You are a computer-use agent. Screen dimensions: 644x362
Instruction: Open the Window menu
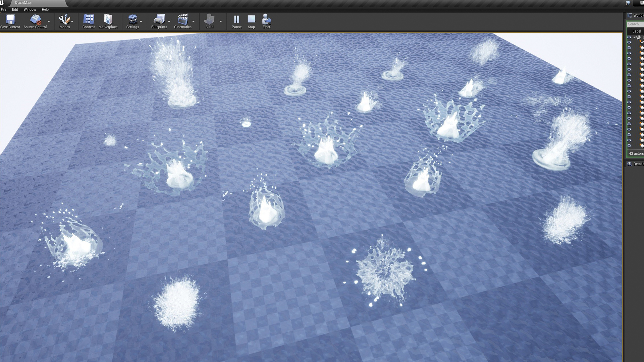pos(30,9)
